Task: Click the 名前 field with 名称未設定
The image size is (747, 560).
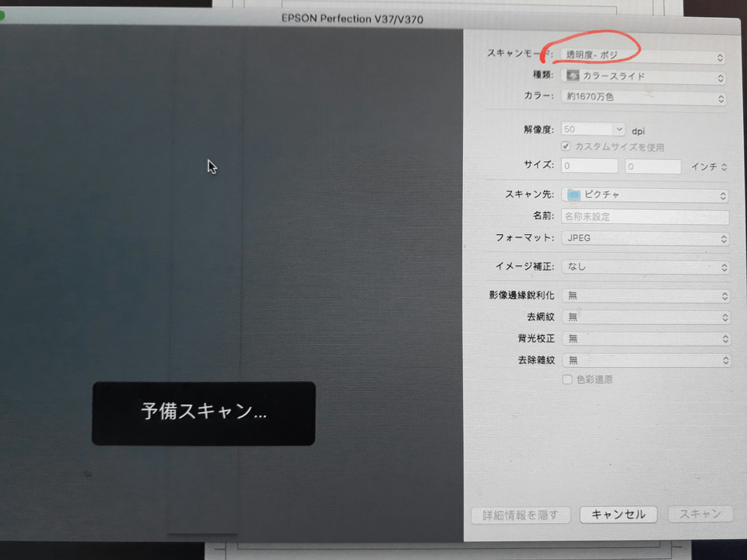Action: click(645, 217)
